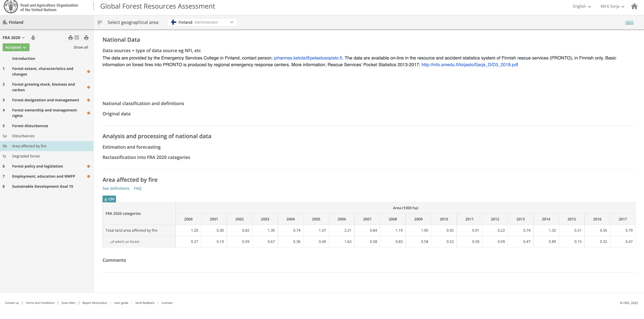Click the Finnish flag in the area selector

tap(174, 22)
